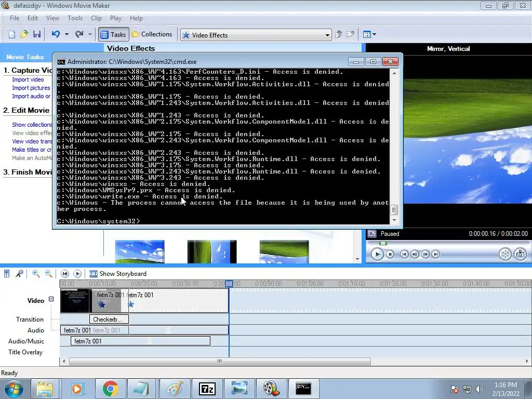The height and width of the screenshot is (399, 532).
Task: Collapse the Video track expander
Action: (51, 299)
